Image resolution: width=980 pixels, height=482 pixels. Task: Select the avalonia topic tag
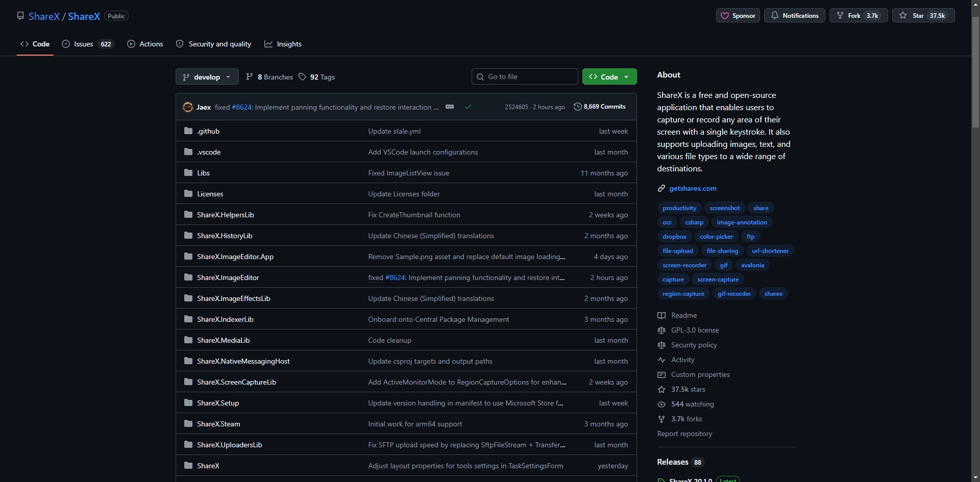pyautogui.click(x=752, y=265)
